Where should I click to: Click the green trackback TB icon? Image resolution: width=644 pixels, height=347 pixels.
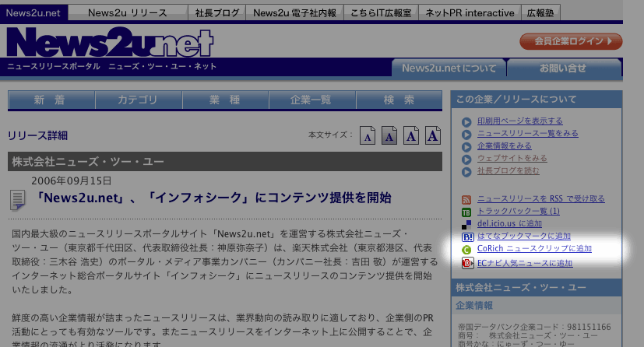[466, 212]
